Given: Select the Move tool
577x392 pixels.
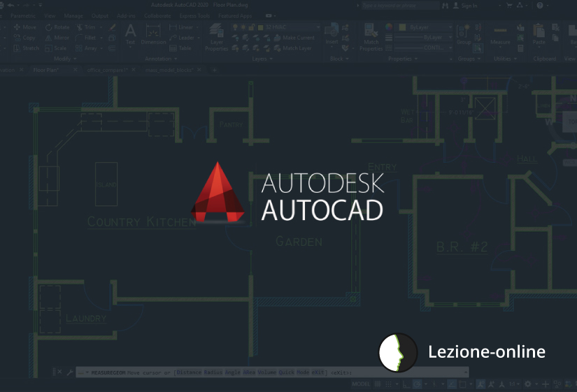Looking at the screenshot, I should click(24, 27).
